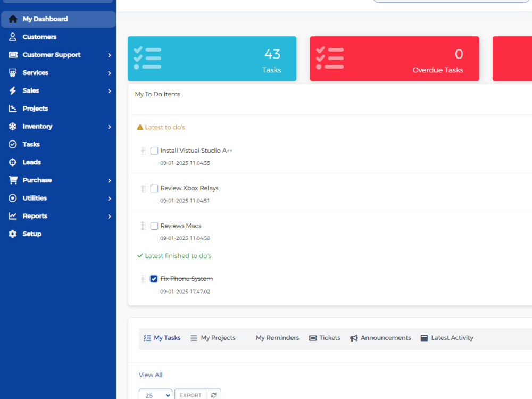The height and width of the screenshot is (399, 532).
Task: Switch to the My Projects tab
Action: click(x=213, y=338)
